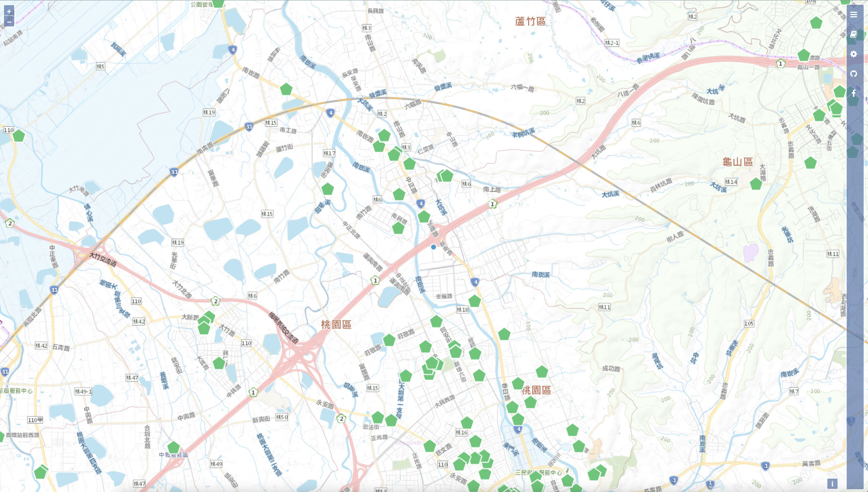The height and width of the screenshot is (492, 868).
Task: Select green marker near 桃14 in 龜山區
Action: point(756,184)
